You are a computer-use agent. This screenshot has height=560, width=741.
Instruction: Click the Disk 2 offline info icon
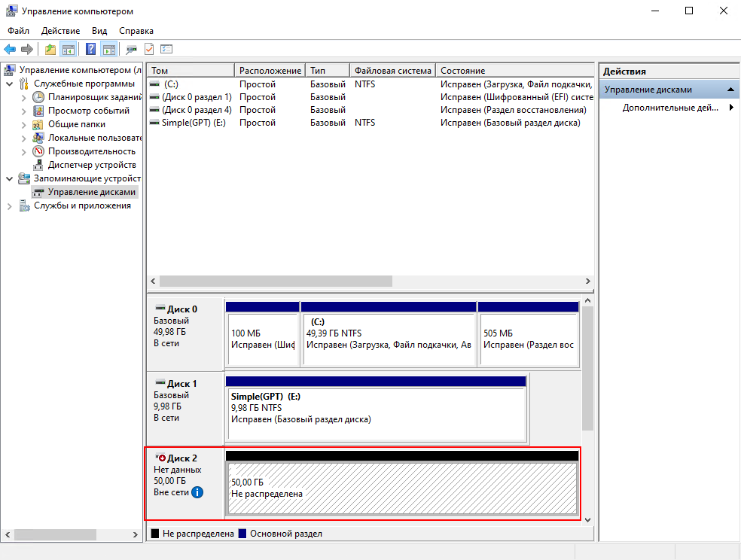point(197,492)
